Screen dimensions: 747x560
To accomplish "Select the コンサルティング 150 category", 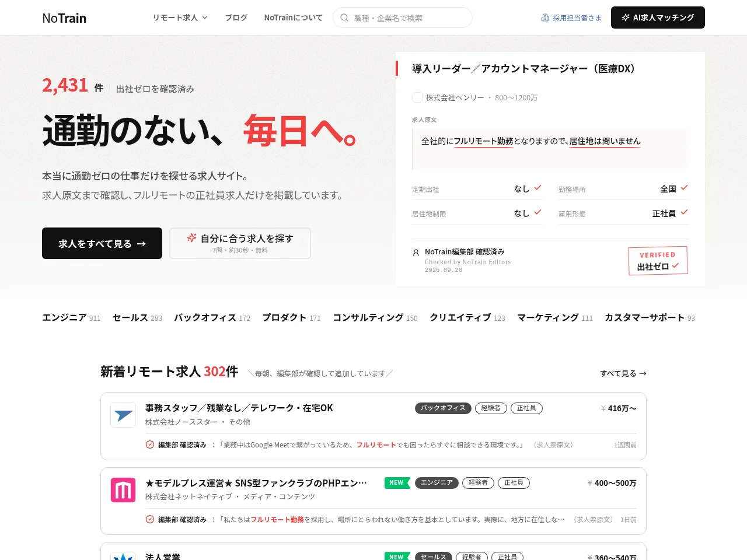I will pyautogui.click(x=375, y=317).
